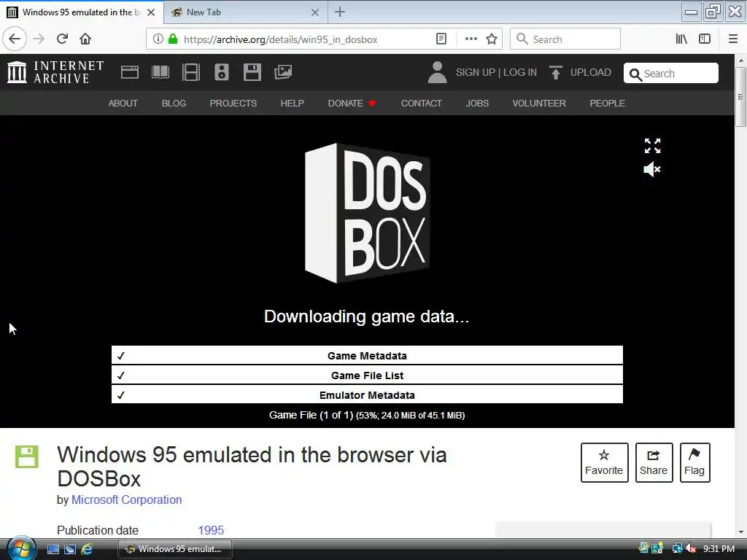This screenshot has height=560, width=747.
Task: Enter fullscreen mode for the emulator
Action: [652, 146]
